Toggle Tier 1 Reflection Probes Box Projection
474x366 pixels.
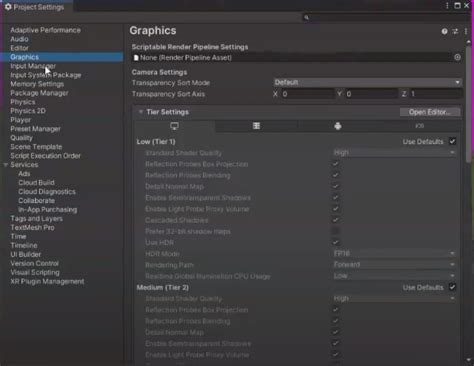click(x=336, y=164)
